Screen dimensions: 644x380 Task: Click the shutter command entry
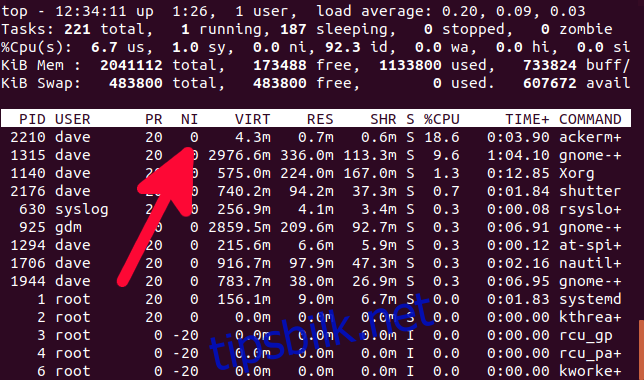point(590,191)
